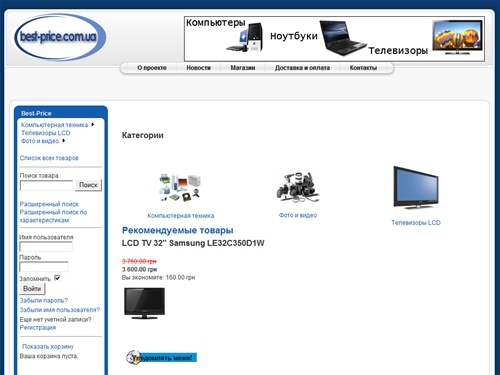Toggle the Запомнить checkbox
This screenshot has width=500, height=375.
point(57,278)
